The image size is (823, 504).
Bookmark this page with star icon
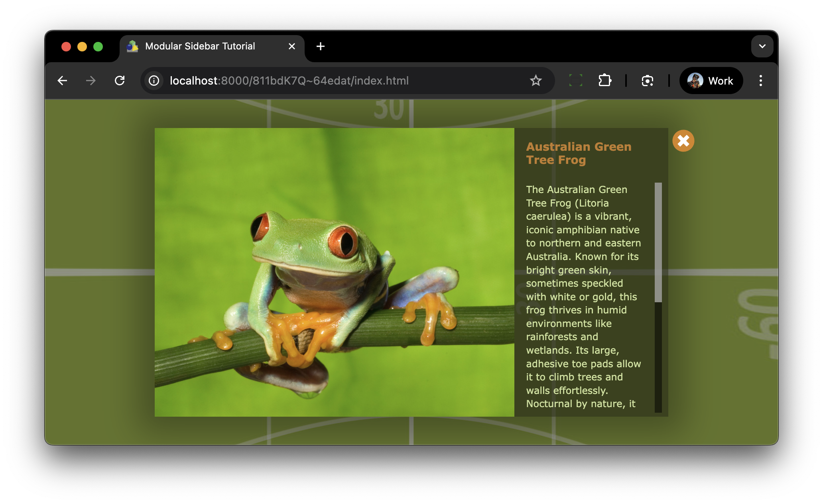coord(536,81)
